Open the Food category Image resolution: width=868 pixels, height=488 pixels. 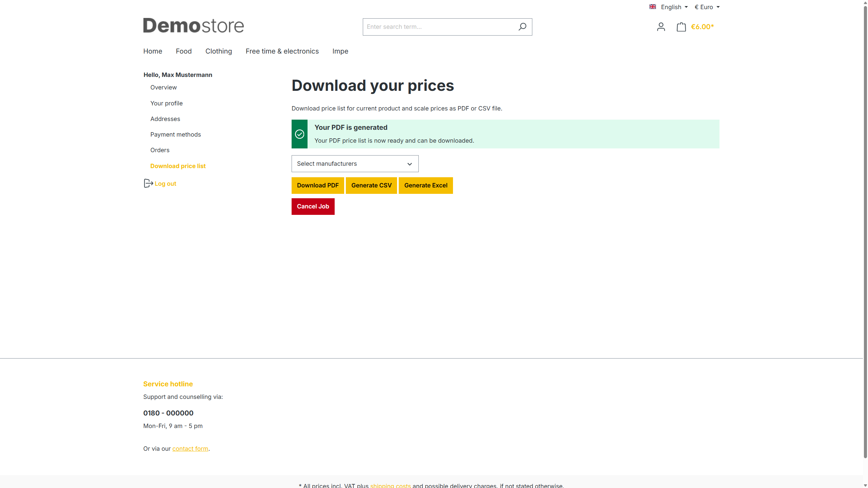[184, 51]
